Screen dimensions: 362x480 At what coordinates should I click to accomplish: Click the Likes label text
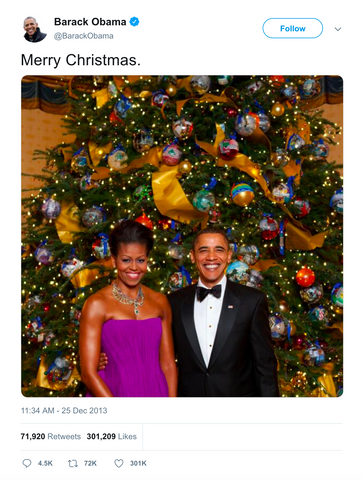point(127,436)
